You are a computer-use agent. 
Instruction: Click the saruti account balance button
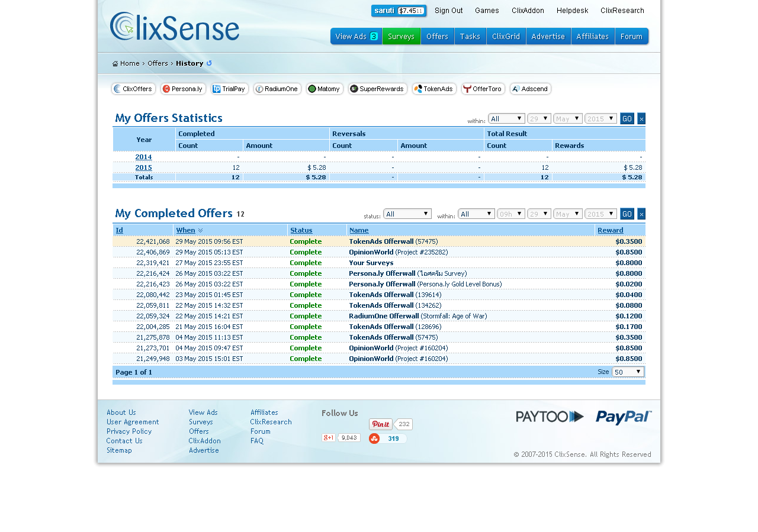coord(399,11)
